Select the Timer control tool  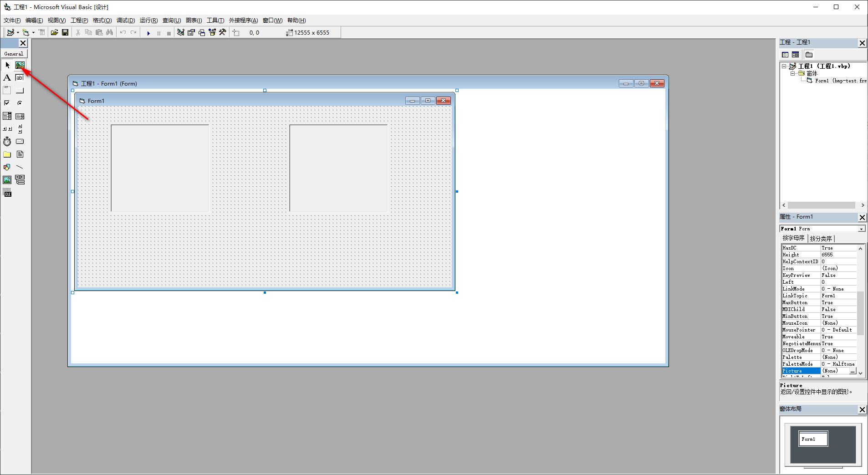coord(7,142)
